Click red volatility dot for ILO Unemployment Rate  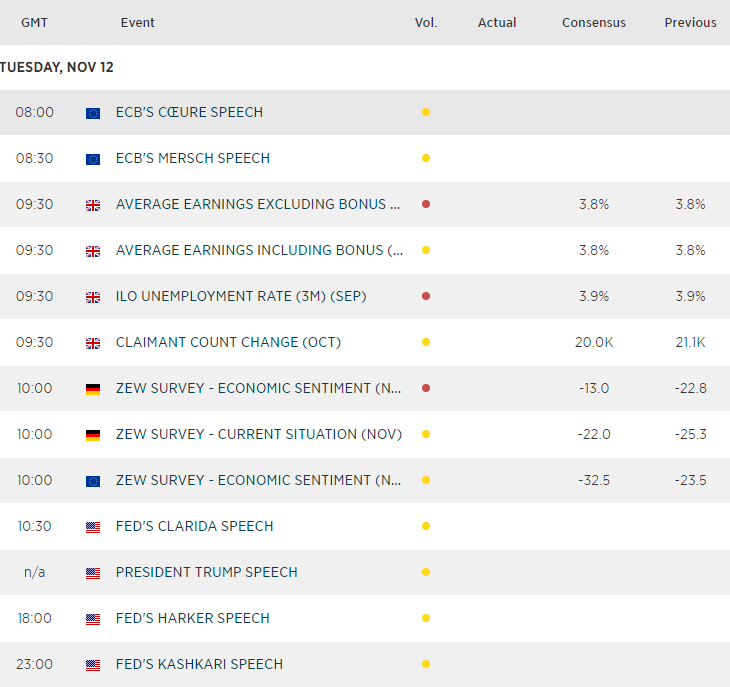pos(426,296)
